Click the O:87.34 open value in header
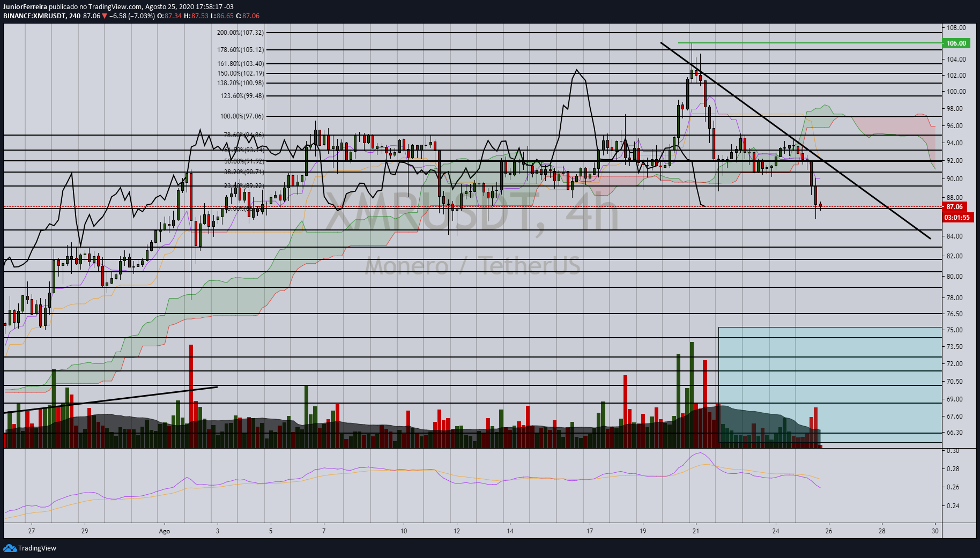980x558 pixels. pyautogui.click(x=169, y=16)
